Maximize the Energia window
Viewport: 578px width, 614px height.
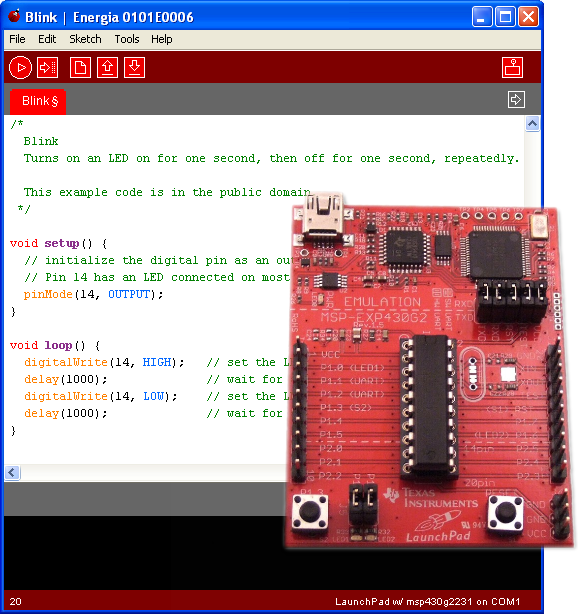pos(505,17)
